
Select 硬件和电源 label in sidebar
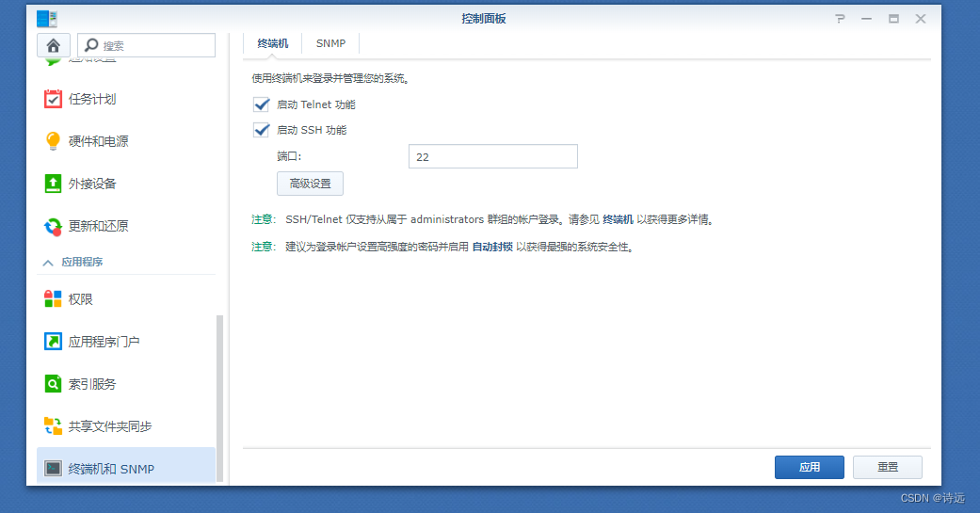pos(98,142)
